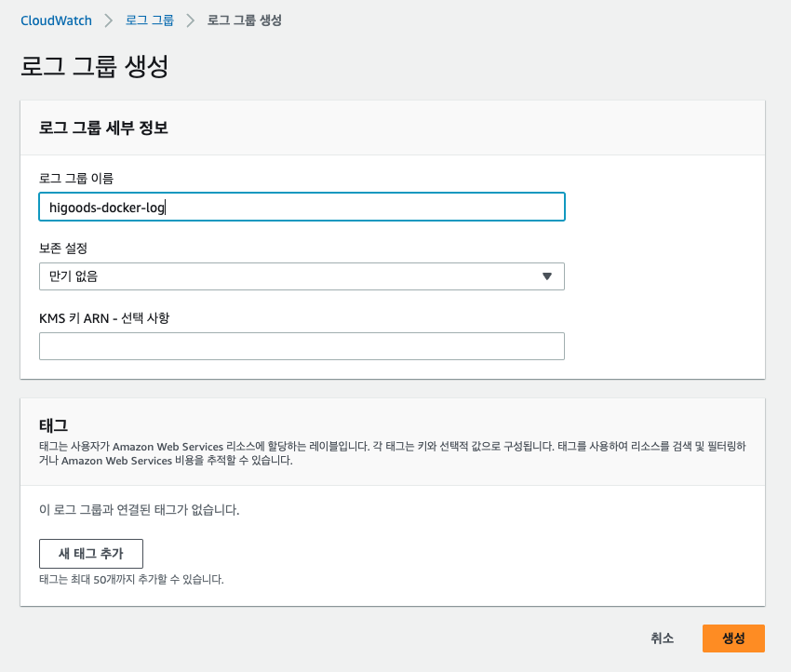The height and width of the screenshot is (672, 791).
Task: Click the 로그 그룹 생성 page title
Action: 94,66
